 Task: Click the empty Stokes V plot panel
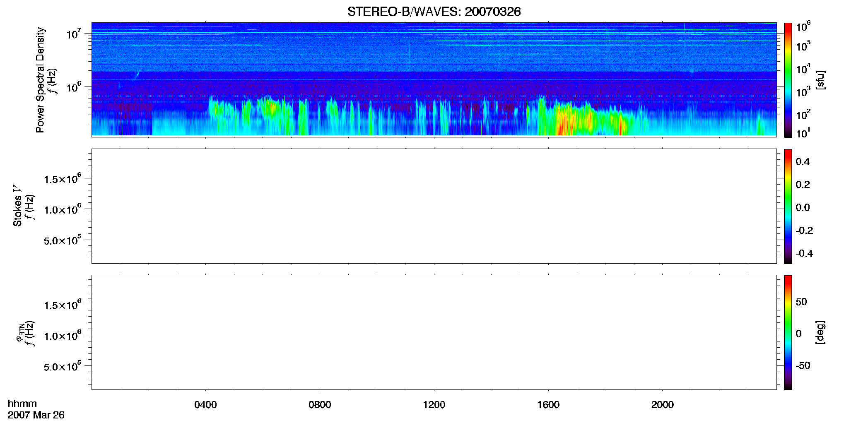click(x=434, y=206)
